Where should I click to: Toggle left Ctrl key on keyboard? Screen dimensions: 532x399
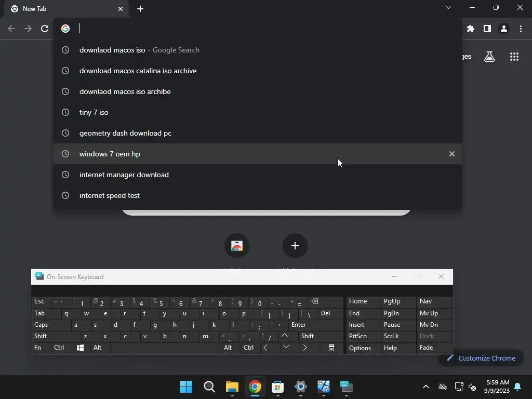pyautogui.click(x=61, y=348)
